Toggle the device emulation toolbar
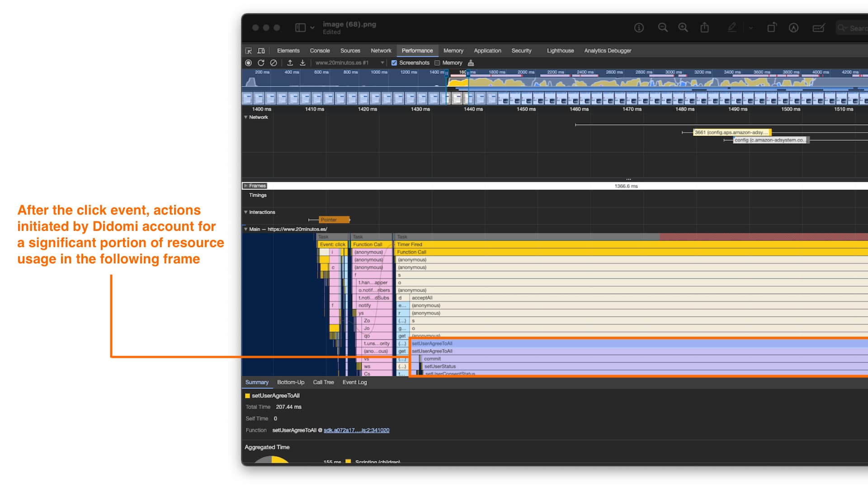The width and height of the screenshot is (868, 488). coord(261,50)
